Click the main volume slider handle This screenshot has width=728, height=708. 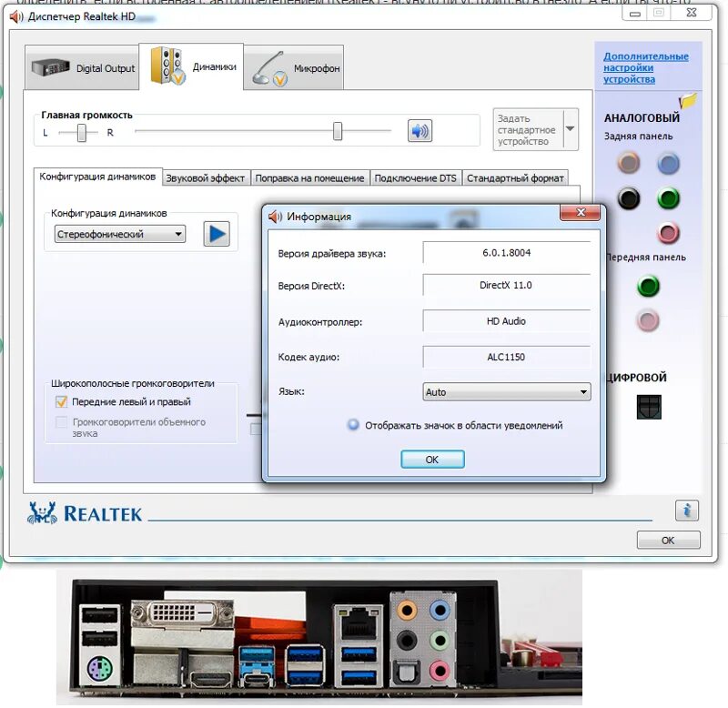[338, 131]
